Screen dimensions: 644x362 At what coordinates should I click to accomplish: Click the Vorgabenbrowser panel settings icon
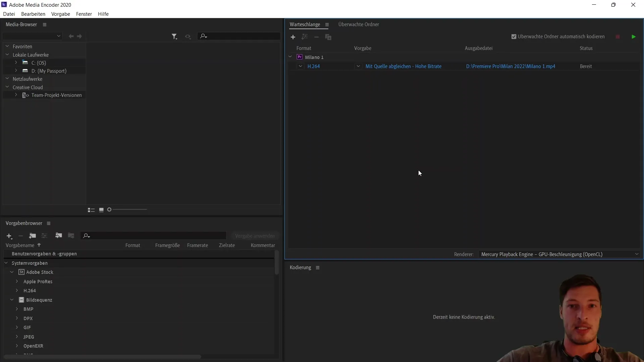tap(48, 223)
